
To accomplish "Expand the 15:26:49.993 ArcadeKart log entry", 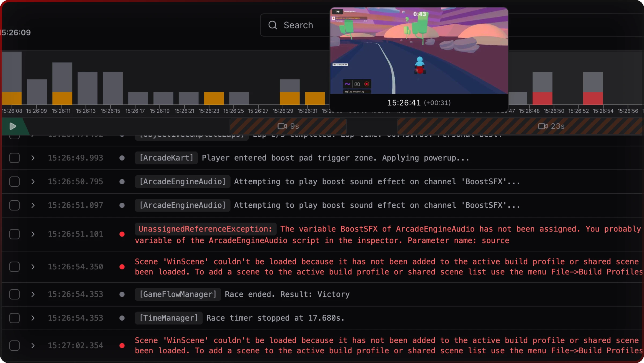I will pos(33,158).
